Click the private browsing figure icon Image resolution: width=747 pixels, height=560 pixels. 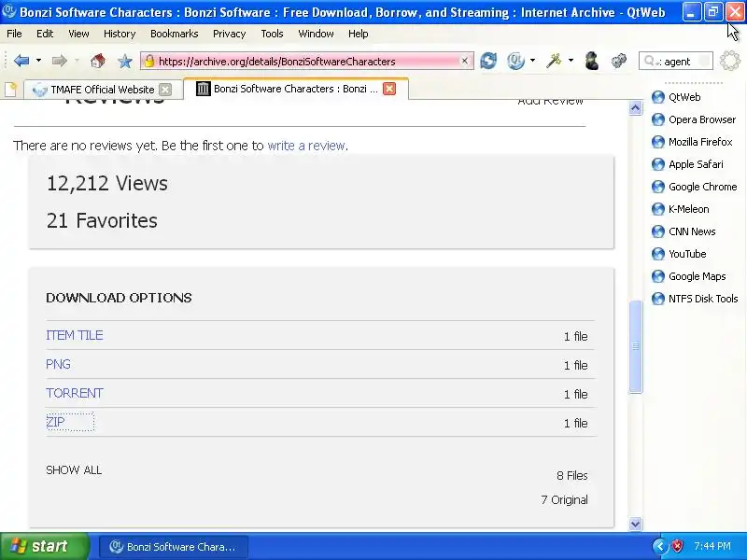click(592, 61)
